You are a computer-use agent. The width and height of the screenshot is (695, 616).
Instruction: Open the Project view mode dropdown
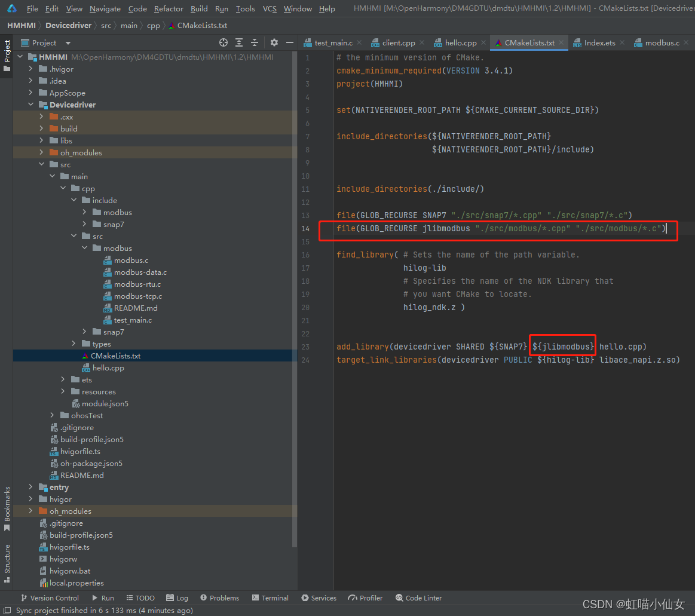(67, 42)
